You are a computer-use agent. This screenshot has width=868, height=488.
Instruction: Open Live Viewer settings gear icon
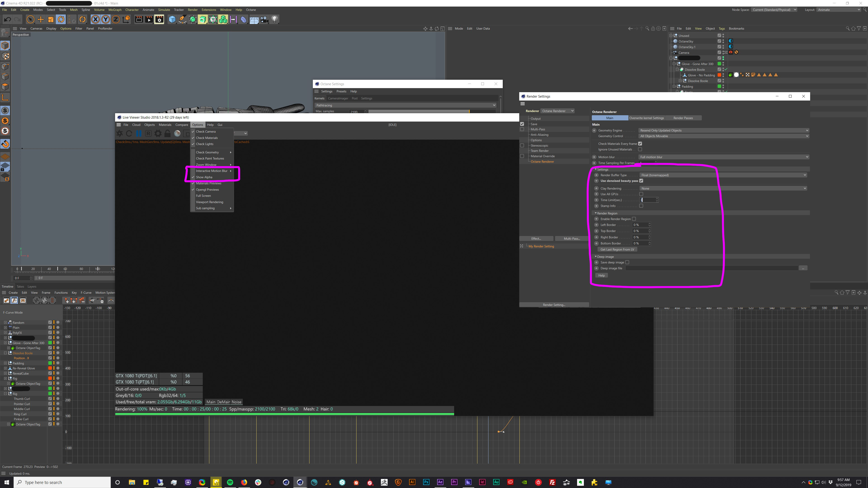click(158, 133)
